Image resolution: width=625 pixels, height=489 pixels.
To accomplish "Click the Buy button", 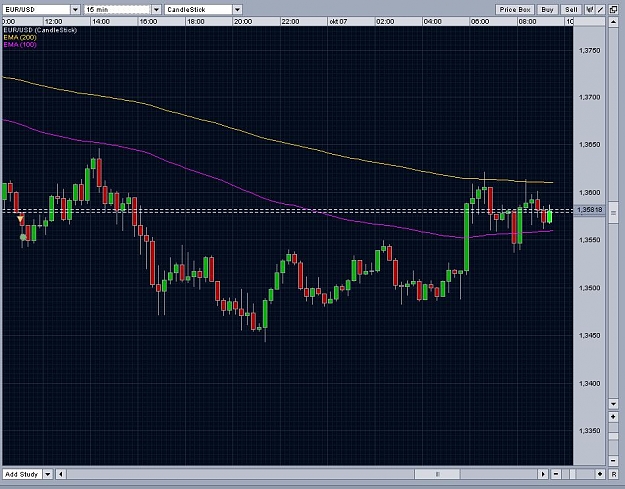I will 547,10.
